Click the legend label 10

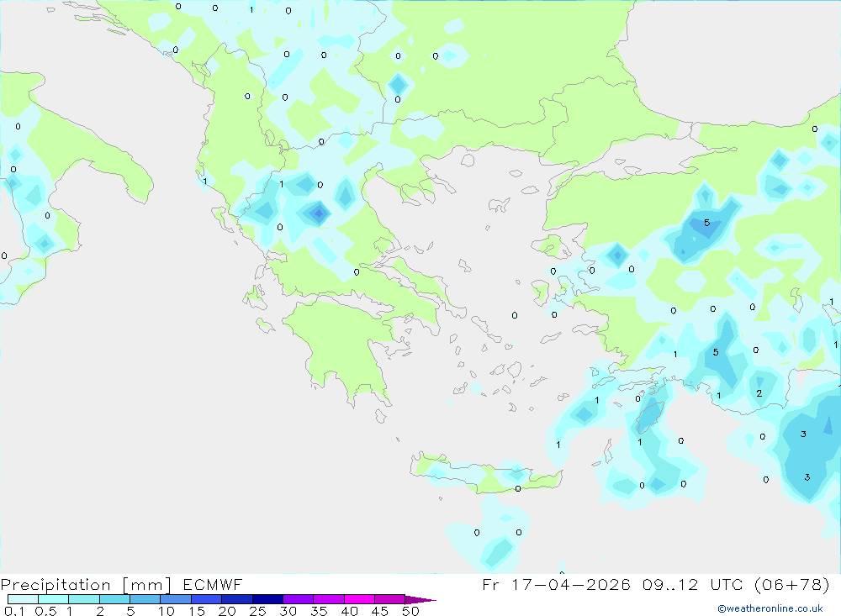[167, 611]
